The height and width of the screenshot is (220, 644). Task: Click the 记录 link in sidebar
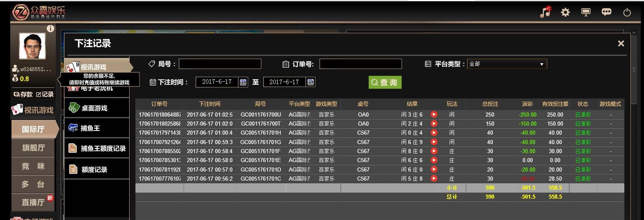(x=45, y=94)
